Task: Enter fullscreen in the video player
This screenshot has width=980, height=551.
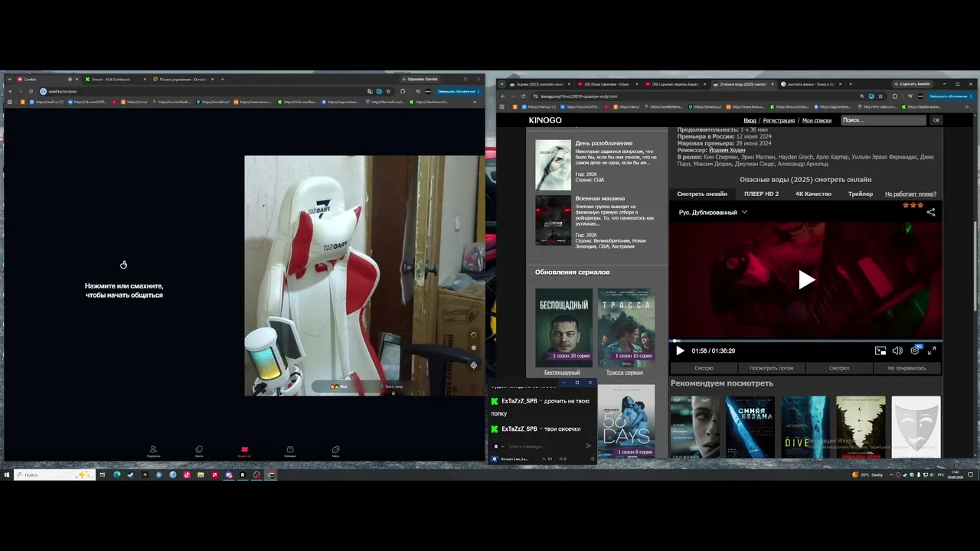Action: tap(932, 350)
